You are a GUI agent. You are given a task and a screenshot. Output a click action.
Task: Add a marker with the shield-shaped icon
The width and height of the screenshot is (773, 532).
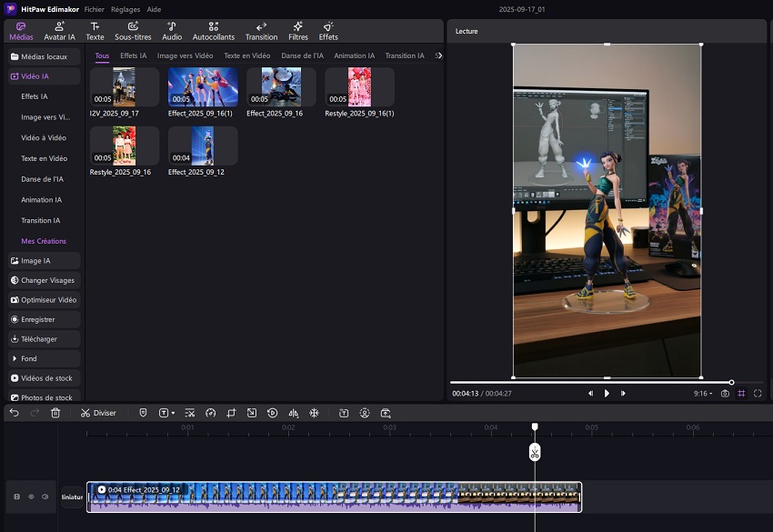143,413
